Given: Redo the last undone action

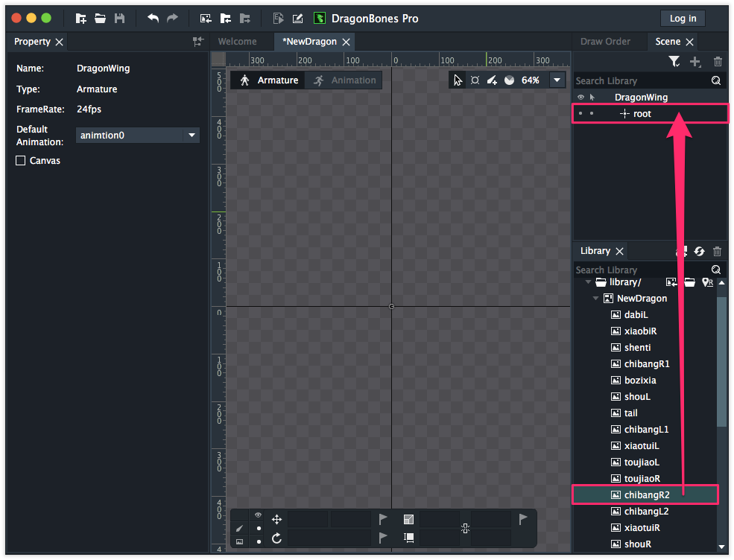Looking at the screenshot, I should coord(173,19).
